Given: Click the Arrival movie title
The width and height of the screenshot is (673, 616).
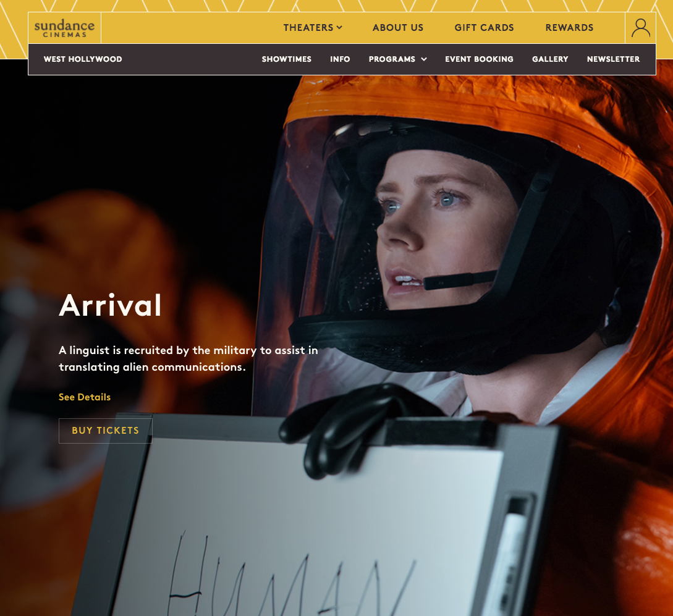Looking at the screenshot, I should tap(110, 305).
